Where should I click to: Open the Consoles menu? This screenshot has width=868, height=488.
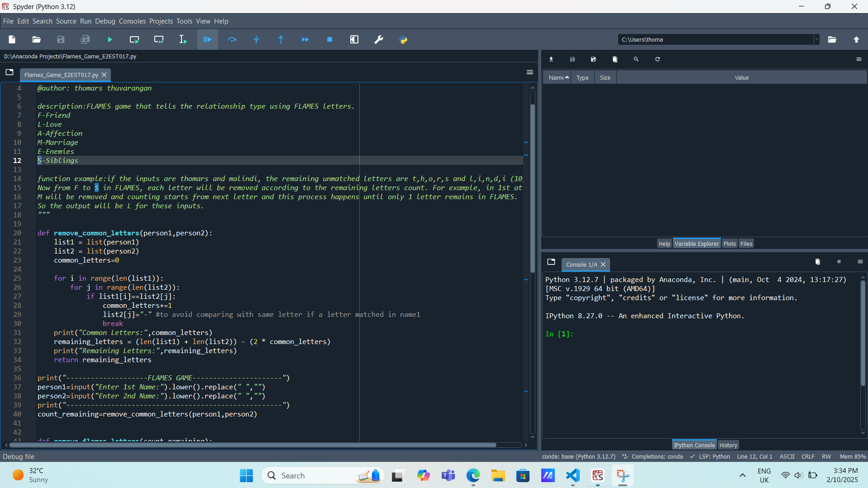pyautogui.click(x=132, y=21)
